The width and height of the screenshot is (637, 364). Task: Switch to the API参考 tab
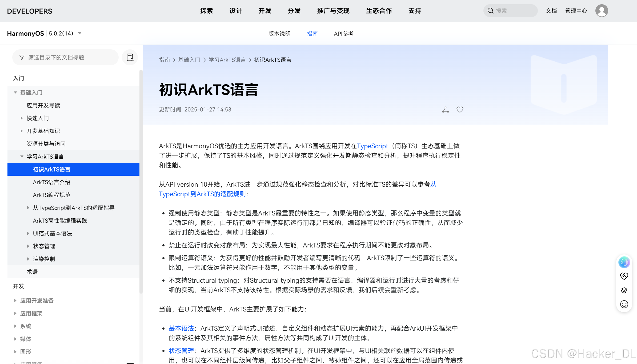point(343,34)
